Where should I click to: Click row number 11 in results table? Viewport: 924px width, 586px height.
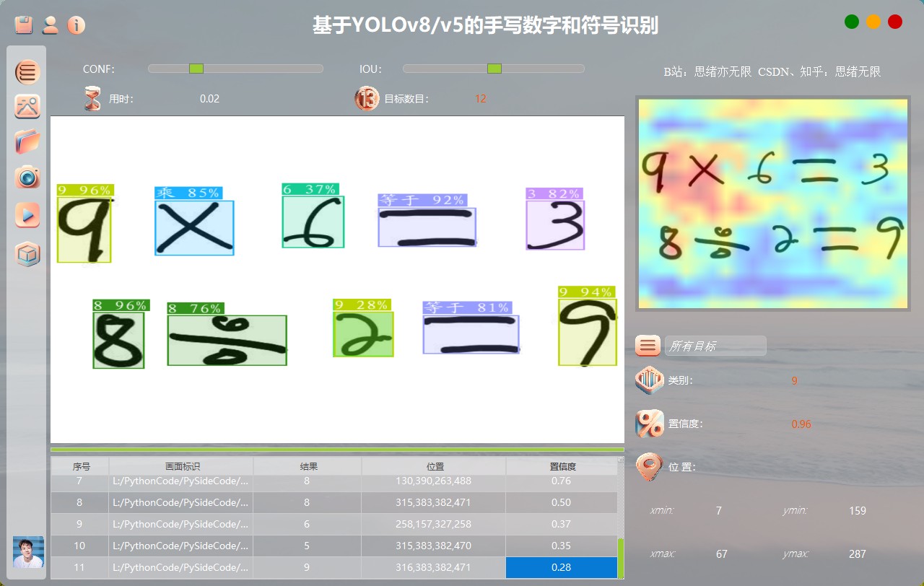(x=80, y=567)
